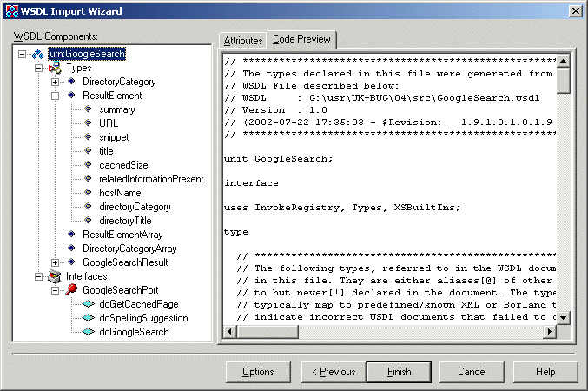Select the Code Preview tab
The width and height of the screenshot is (588, 391).
301,39
